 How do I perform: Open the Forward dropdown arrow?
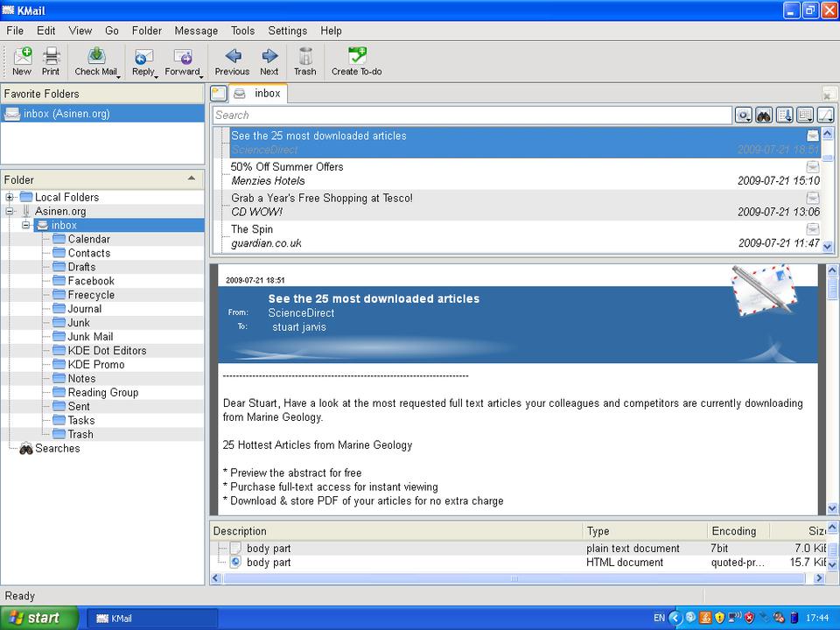[202, 76]
